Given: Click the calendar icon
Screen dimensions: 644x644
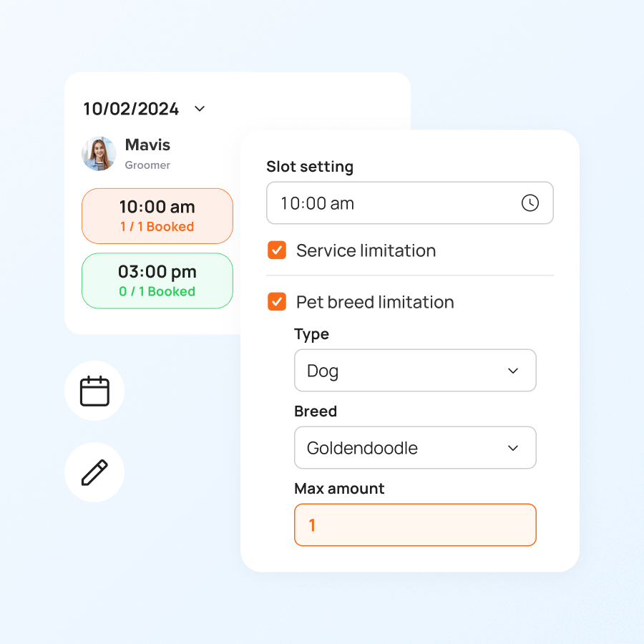Looking at the screenshot, I should (x=94, y=391).
